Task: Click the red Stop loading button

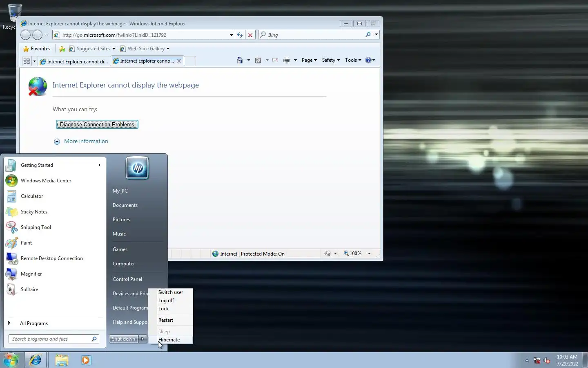Action: click(x=250, y=35)
